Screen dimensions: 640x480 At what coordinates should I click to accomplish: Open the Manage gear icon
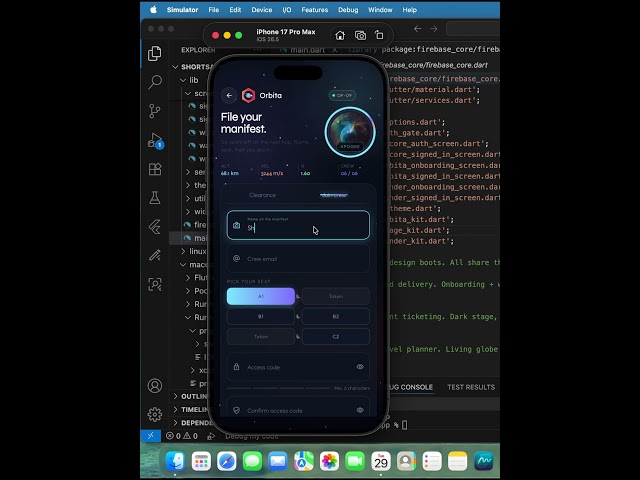coord(155,415)
